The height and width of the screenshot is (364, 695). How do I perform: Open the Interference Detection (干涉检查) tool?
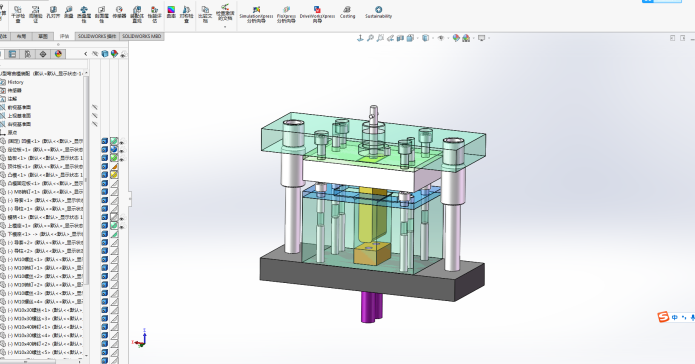coord(18,15)
